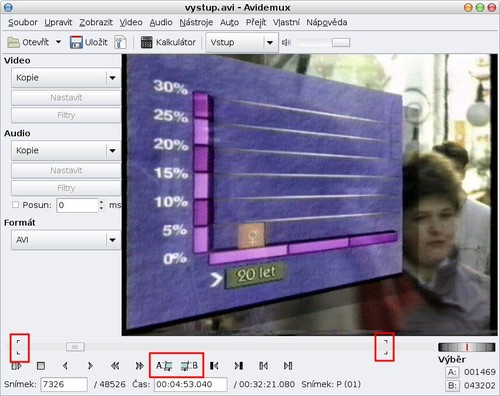Viewport: 500px width, 396px height.
Task: Open the Zobrazit menu
Action: coord(96,22)
